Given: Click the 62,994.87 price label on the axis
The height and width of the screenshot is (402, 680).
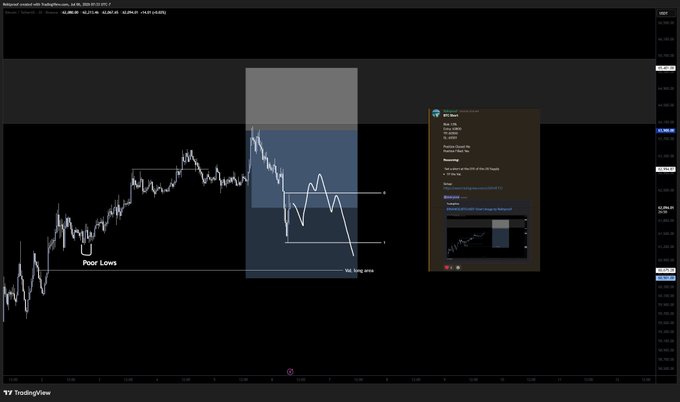Looking at the screenshot, I should coord(666,169).
